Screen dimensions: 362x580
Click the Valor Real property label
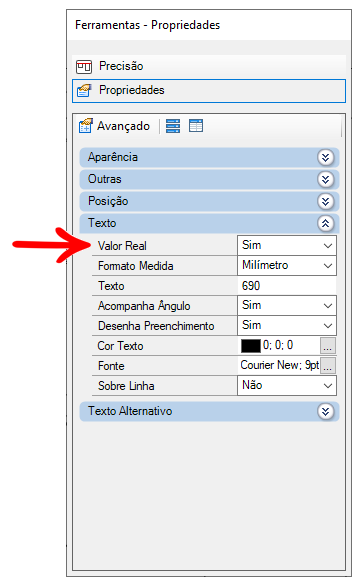click(x=122, y=246)
